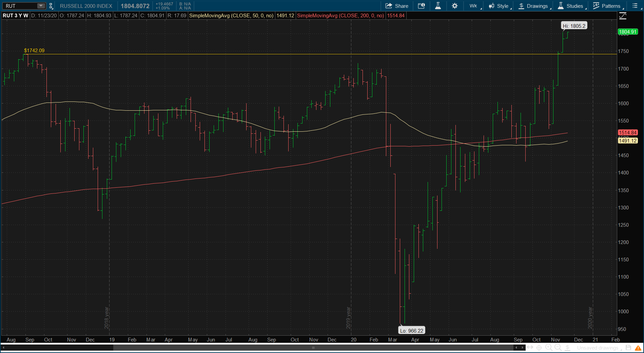Open the Studies menu
Screen dimensions: 644x353
[x=572, y=6]
